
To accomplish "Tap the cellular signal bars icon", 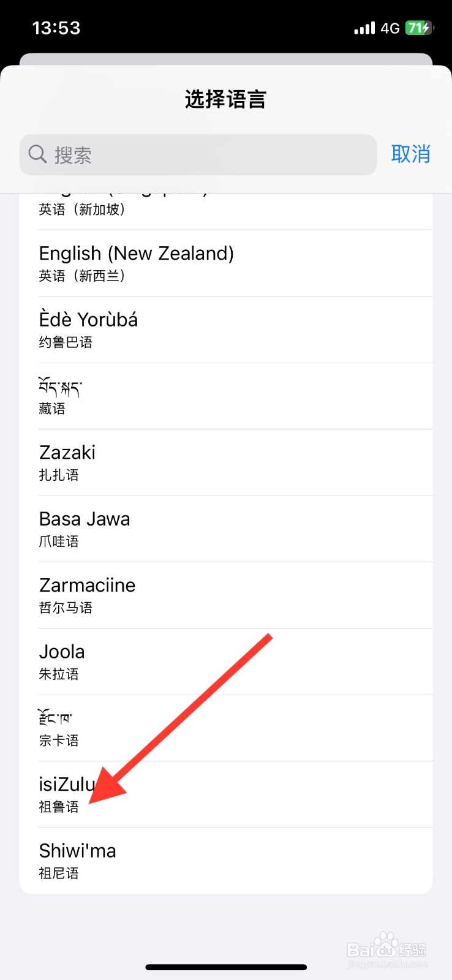I will (x=364, y=28).
